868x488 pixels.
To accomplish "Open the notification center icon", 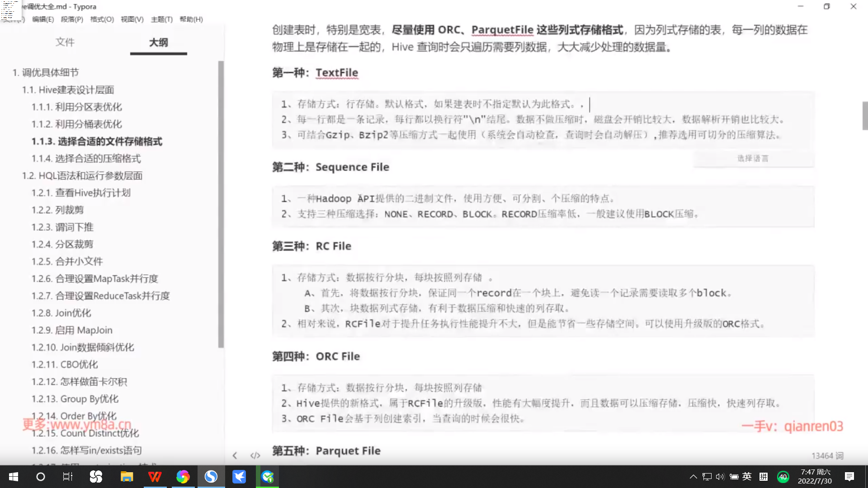I will coord(849,477).
